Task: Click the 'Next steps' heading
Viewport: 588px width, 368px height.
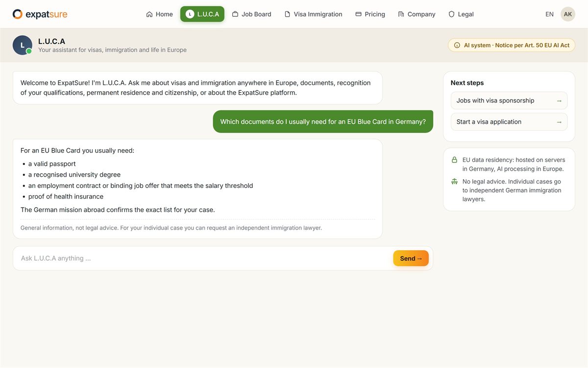Action: click(x=467, y=83)
